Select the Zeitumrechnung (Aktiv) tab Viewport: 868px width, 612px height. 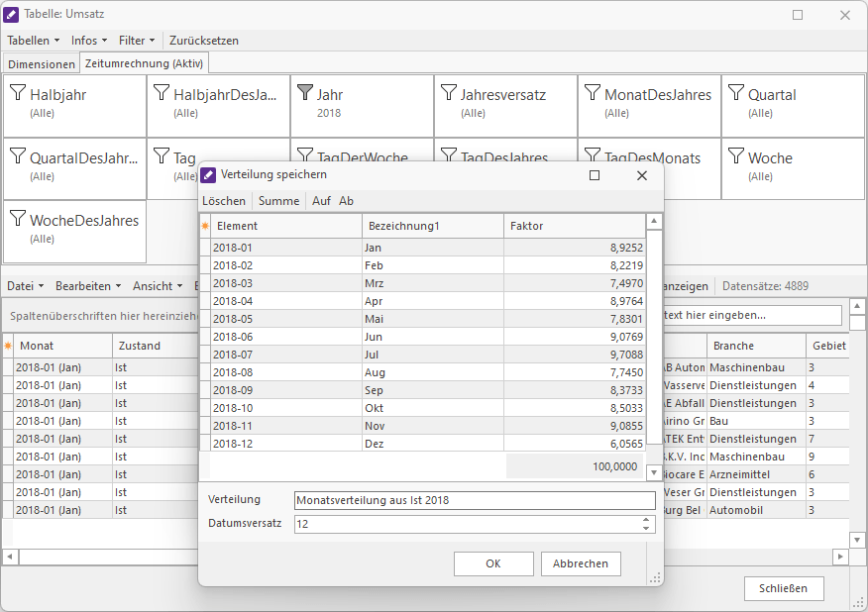[x=144, y=64]
